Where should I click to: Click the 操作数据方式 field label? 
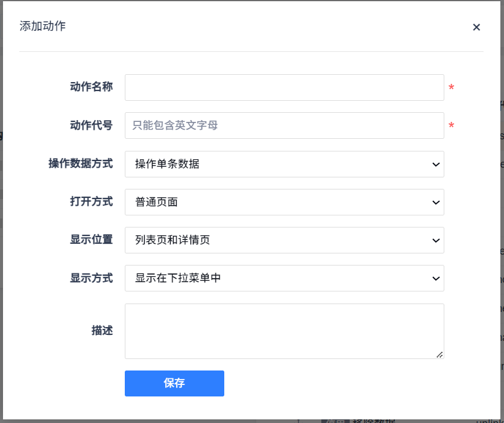[x=80, y=164]
